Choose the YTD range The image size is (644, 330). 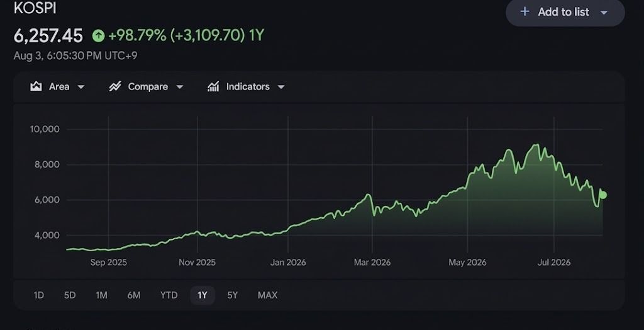[169, 295]
